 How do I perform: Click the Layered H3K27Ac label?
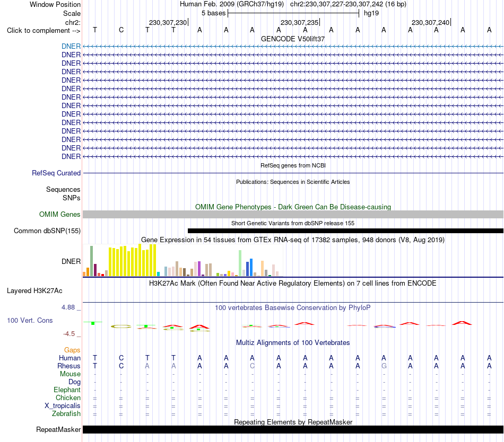(x=34, y=291)
